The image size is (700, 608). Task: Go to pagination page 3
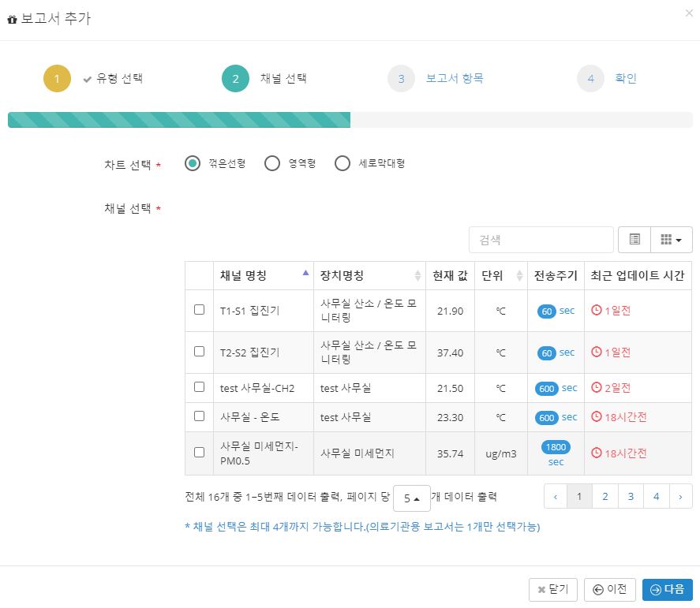631,497
